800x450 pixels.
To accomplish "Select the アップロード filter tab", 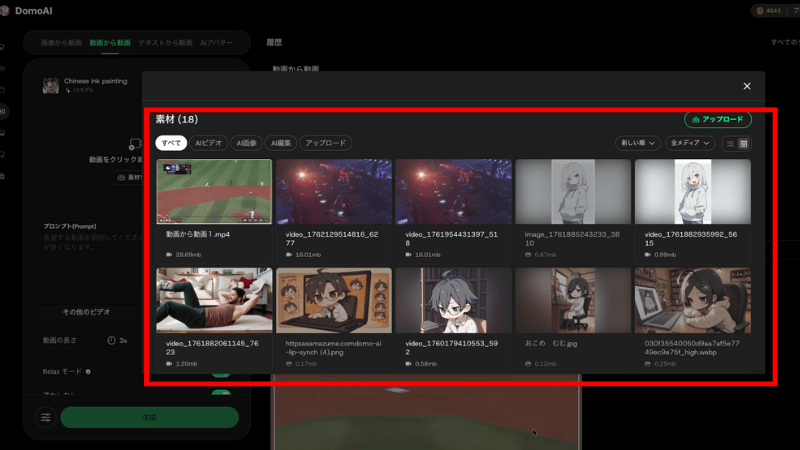I will pyautogui.click(x=326, y=143).
